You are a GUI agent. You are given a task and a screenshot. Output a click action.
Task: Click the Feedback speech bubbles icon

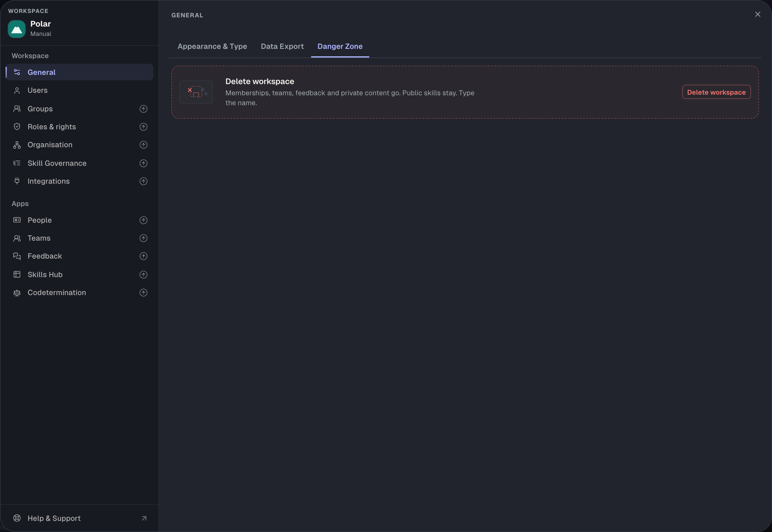(x=17, y=256)
